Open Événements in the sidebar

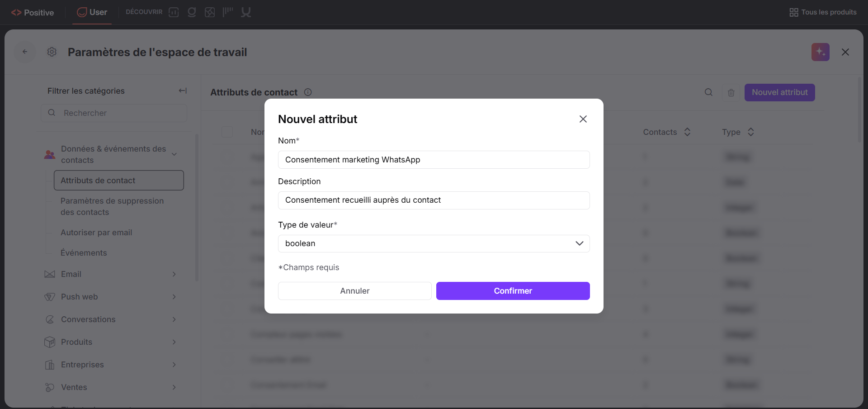84,253
